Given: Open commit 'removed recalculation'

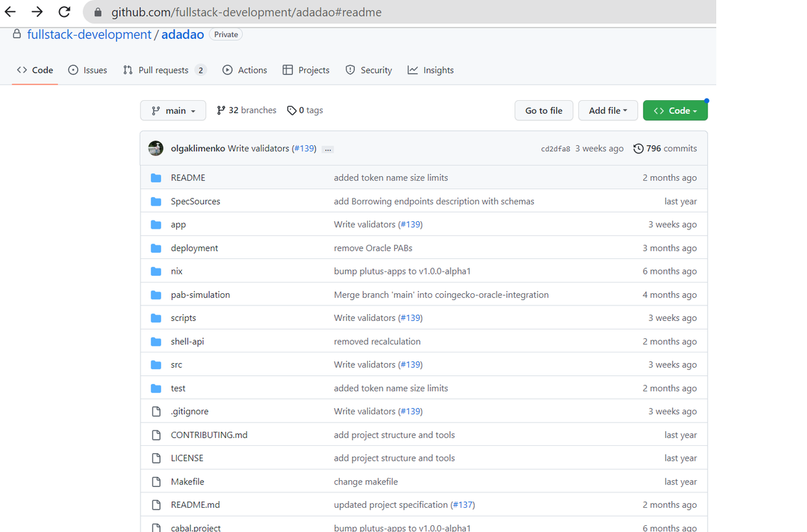Looking at the screenshot, I should tap(377, 342).
